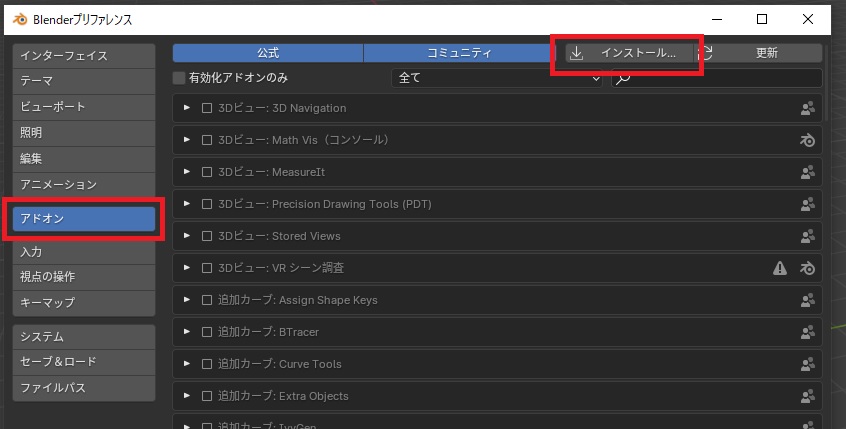Open the インターフェイス preferences section
The image size is (846, 429).
tap(84, 56)
